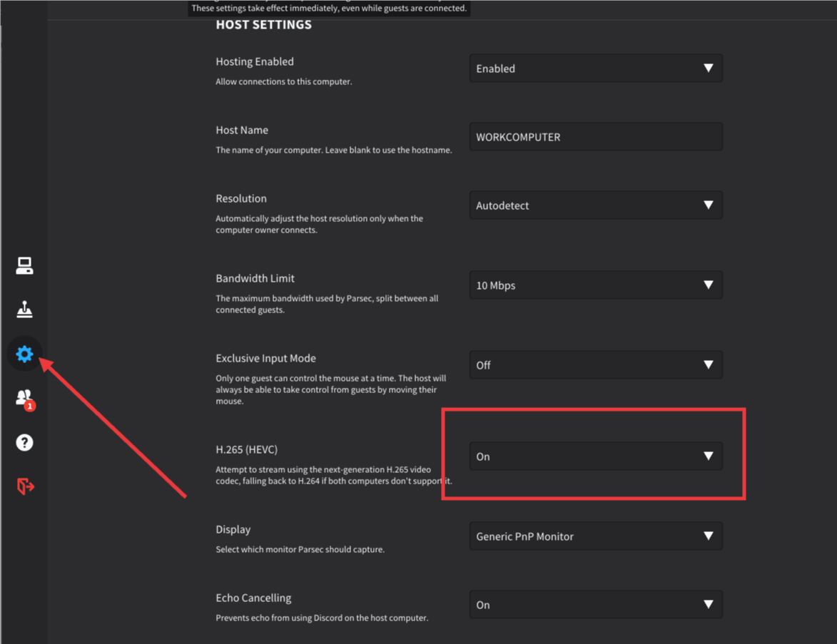837x644 pixels.
Task: Open the Hosting Enabled dropdown
Action: (x=595, y=68)
